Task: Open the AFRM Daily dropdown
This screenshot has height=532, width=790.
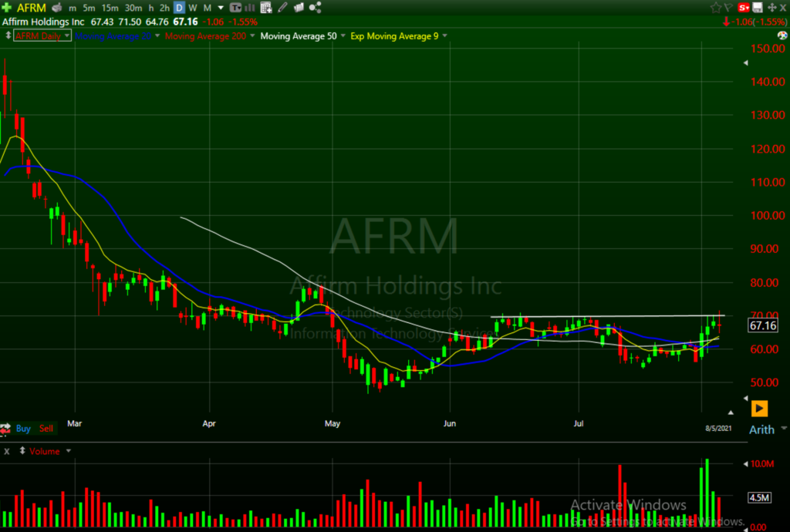Action: pos(42,35)
